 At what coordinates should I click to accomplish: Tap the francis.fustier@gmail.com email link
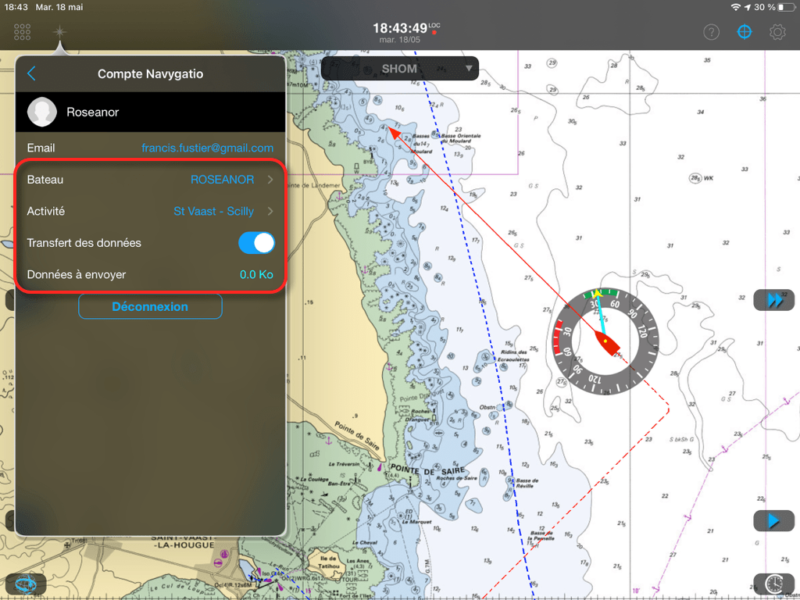click(207, 148)
